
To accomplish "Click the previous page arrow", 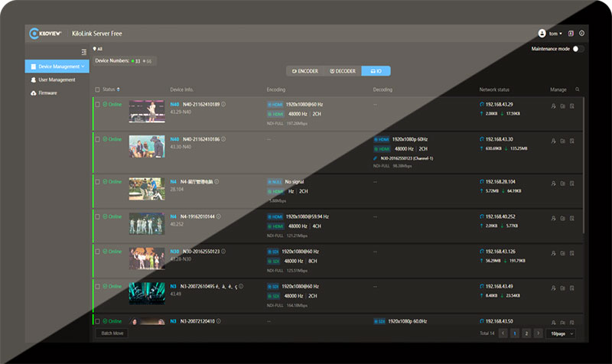I will 503,333.
